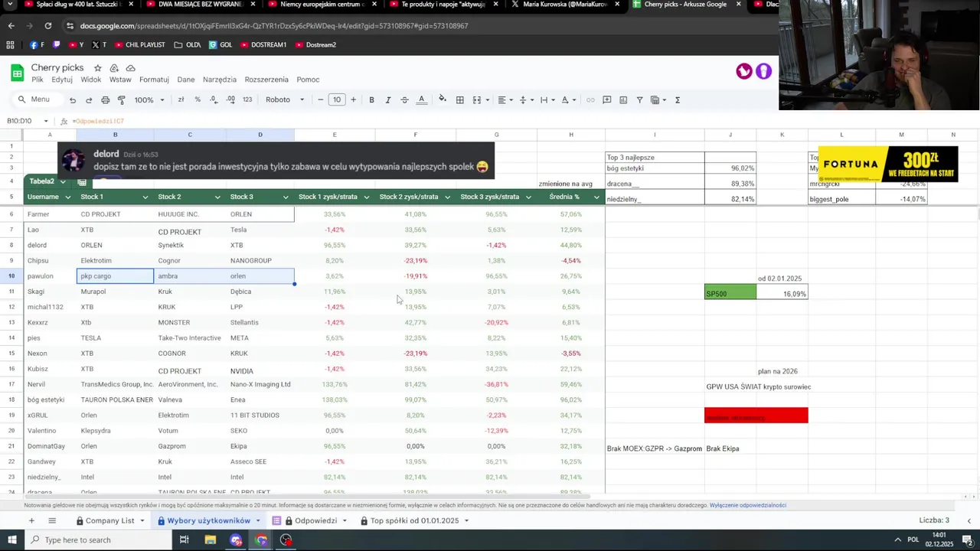Viewport: 980px width, 551px height.
Task: Open File Explorer from taskbar
Action: [x=211, y=540]
